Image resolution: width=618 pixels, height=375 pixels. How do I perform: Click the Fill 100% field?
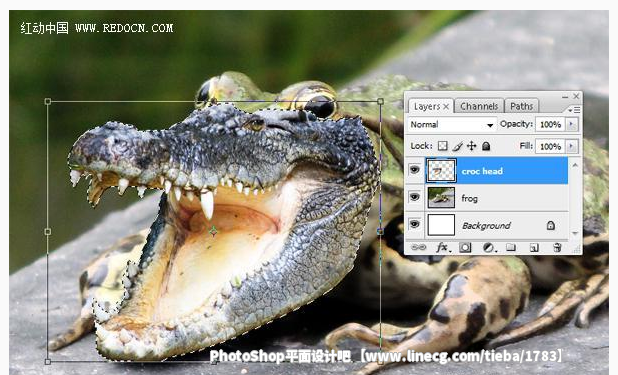pos(551,146)
